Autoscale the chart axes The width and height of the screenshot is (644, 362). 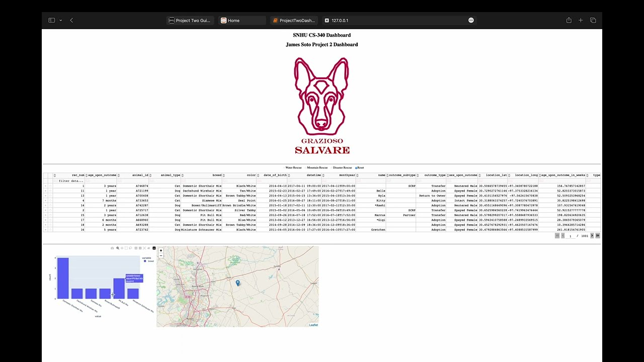(144, 248)
